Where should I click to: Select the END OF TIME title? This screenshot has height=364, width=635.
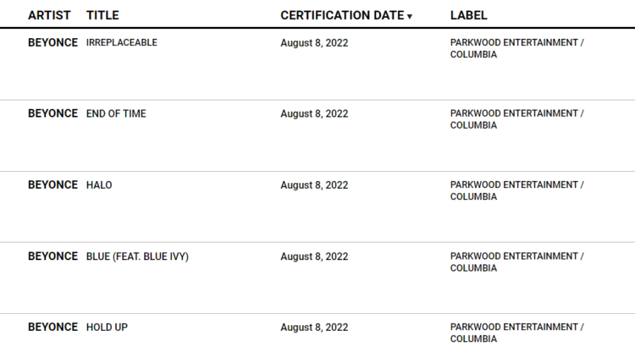coord(116,113)
